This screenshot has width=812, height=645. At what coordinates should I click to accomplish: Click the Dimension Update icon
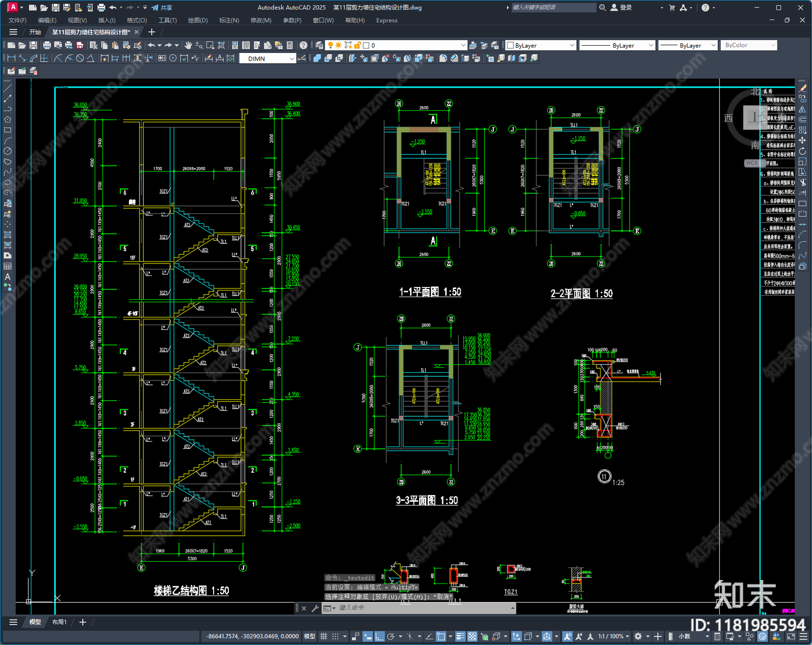230,58
